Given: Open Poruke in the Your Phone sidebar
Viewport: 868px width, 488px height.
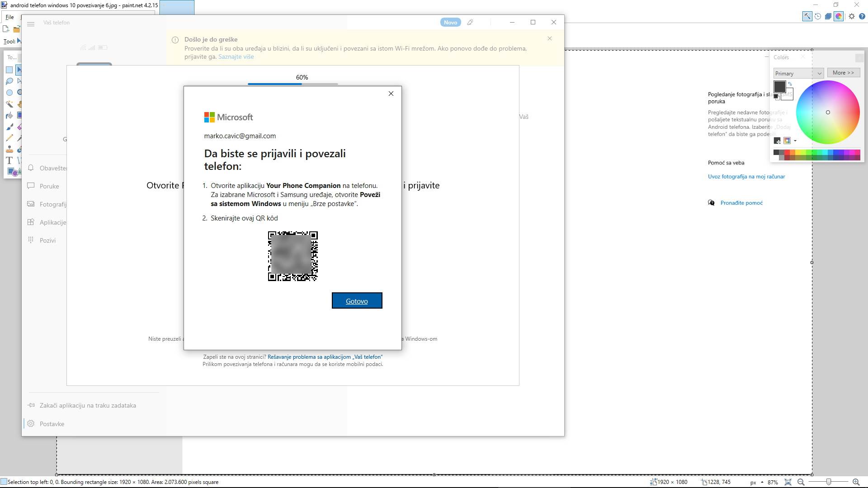Looking at the screenshot, I should pyautogui.click(x=49, y=186).
